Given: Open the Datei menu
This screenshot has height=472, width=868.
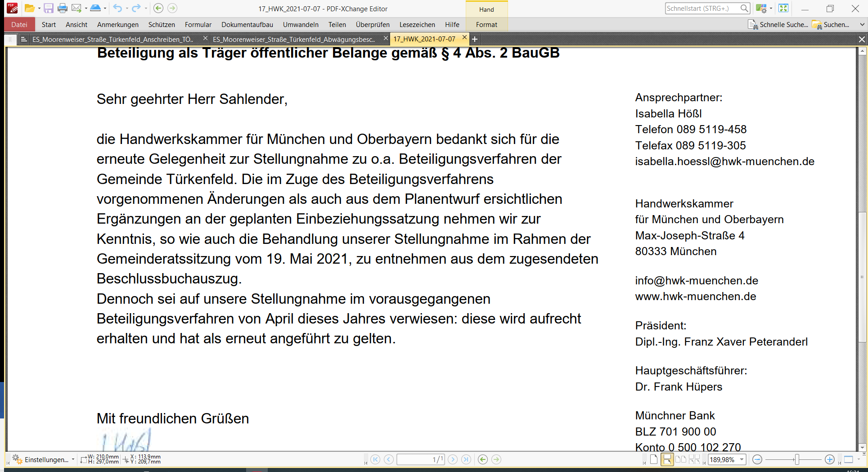Looking at the screenshot, I should (19, 25).
